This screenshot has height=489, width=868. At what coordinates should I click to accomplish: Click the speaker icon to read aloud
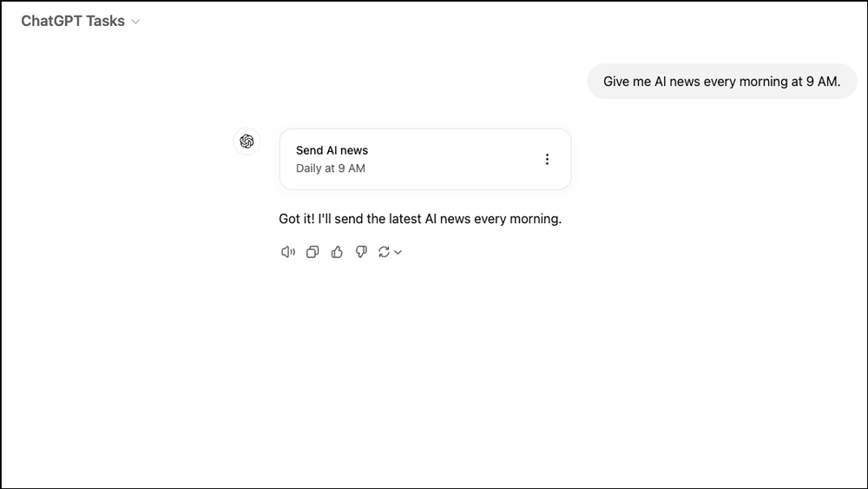288,252
